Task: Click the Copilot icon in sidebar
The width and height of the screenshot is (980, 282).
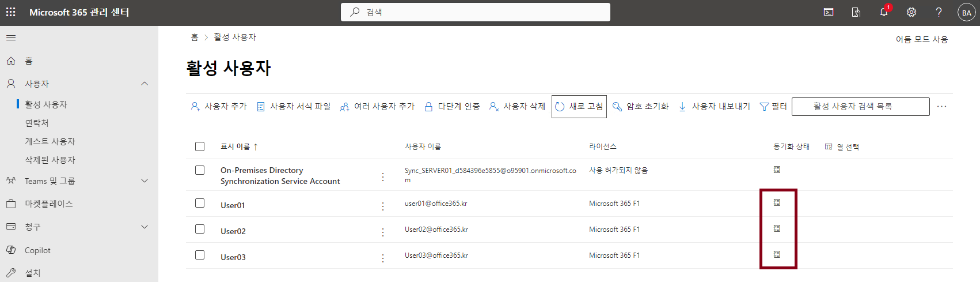Action: pos(11,250)
